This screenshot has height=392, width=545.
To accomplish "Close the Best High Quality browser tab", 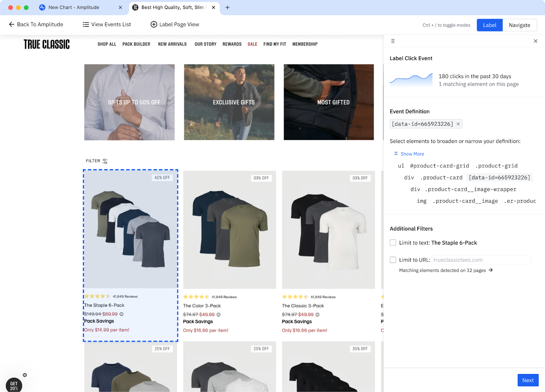I will (x=214, y=7).
